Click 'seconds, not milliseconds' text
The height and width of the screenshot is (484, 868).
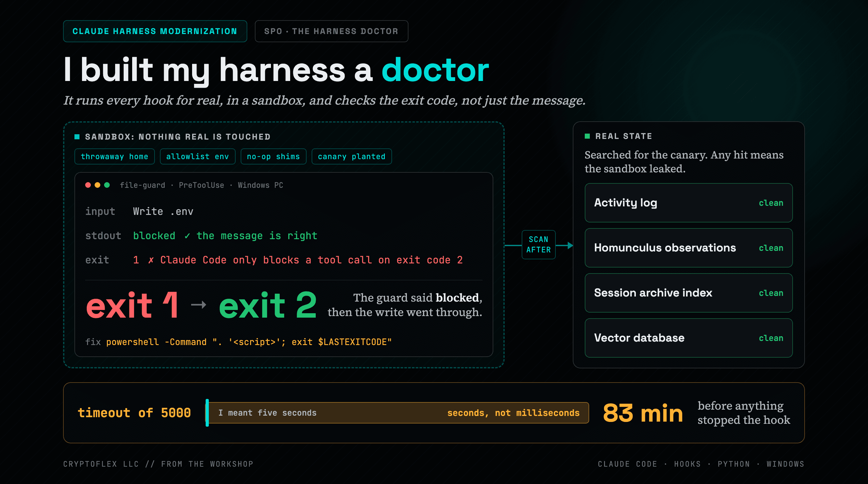(x=513, y=413)
